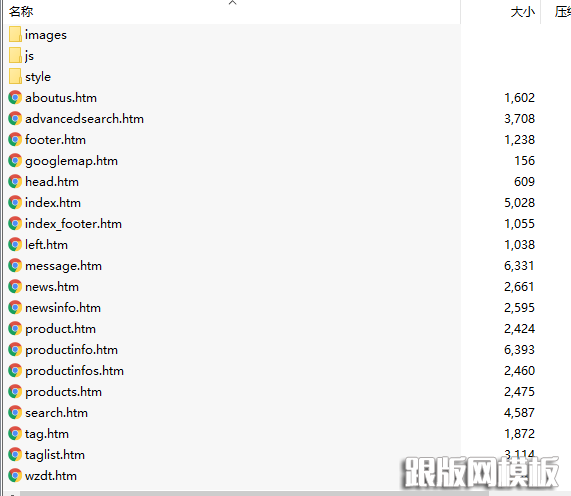The width and height of the screenshot is (571, 496).
Task: Click the Chrome icon beside search.htm
Action: 15,413
